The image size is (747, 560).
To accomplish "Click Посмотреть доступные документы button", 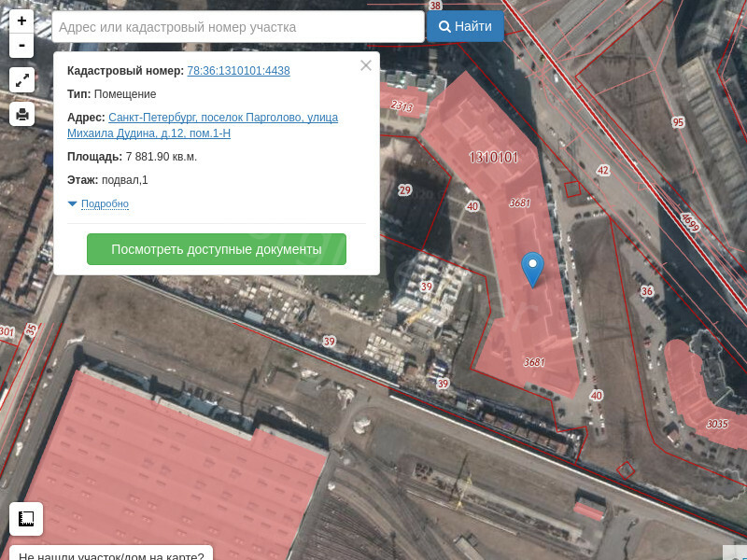I will click(217, 249).
